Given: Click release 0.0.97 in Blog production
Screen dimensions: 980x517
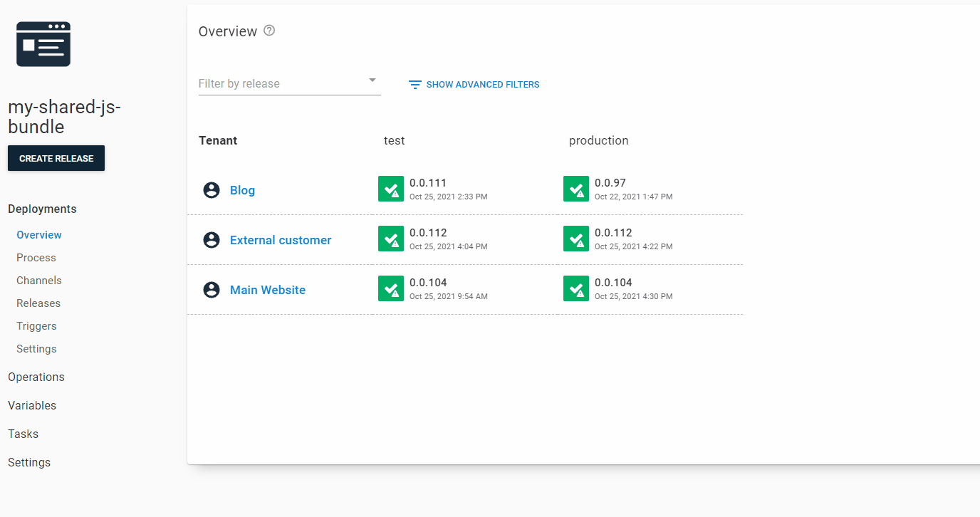Looking at the screenshot, I should click(610, 183).
